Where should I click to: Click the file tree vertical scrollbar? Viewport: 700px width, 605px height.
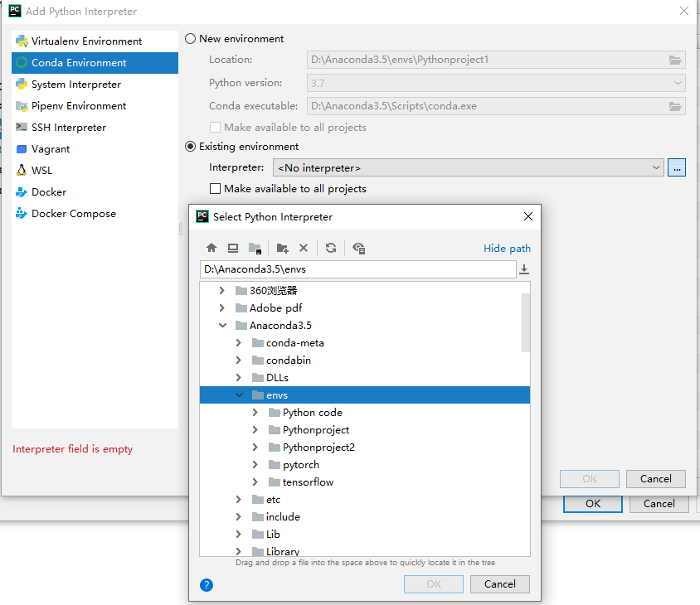coord(526,322)
